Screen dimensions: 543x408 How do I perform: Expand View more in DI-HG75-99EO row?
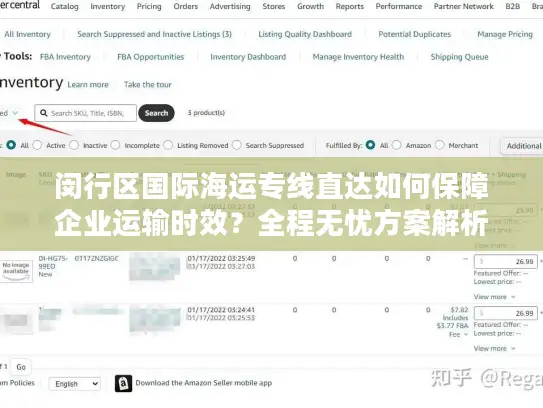point(495,297)
